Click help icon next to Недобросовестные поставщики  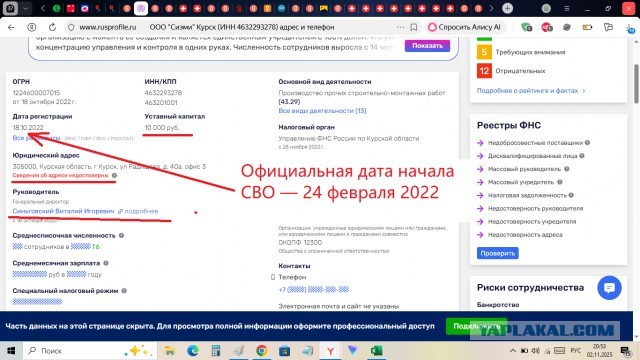587,142
